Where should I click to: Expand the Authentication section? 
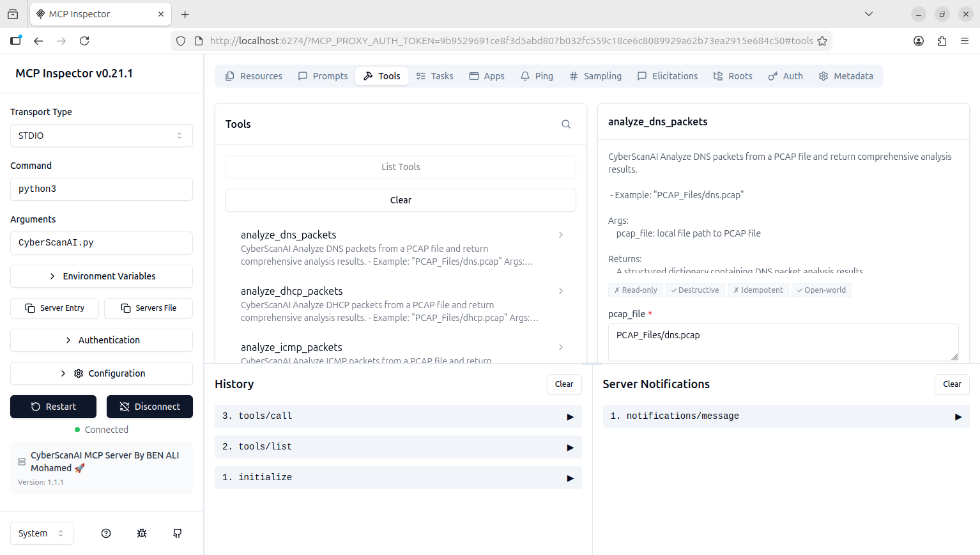pos(102,340)
